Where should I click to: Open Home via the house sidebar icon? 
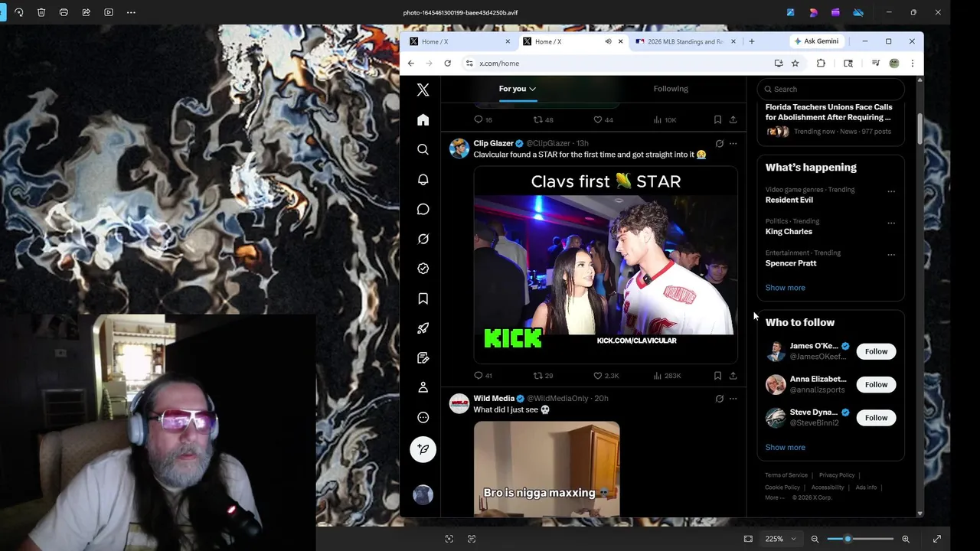click(423, 119)
